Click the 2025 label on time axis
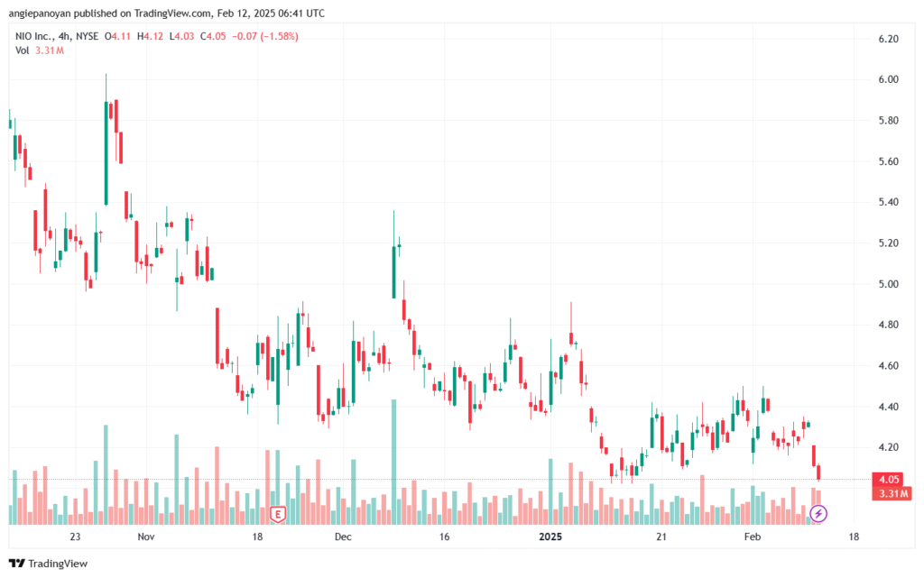 pyautogui.click(x=550, y=537)
